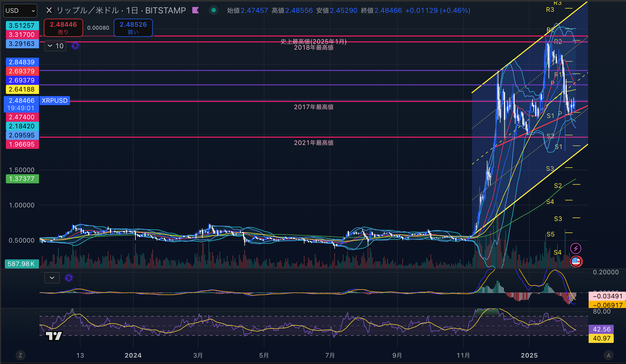
Task: Click the 2024 time axis label
Action: [133, 355]
